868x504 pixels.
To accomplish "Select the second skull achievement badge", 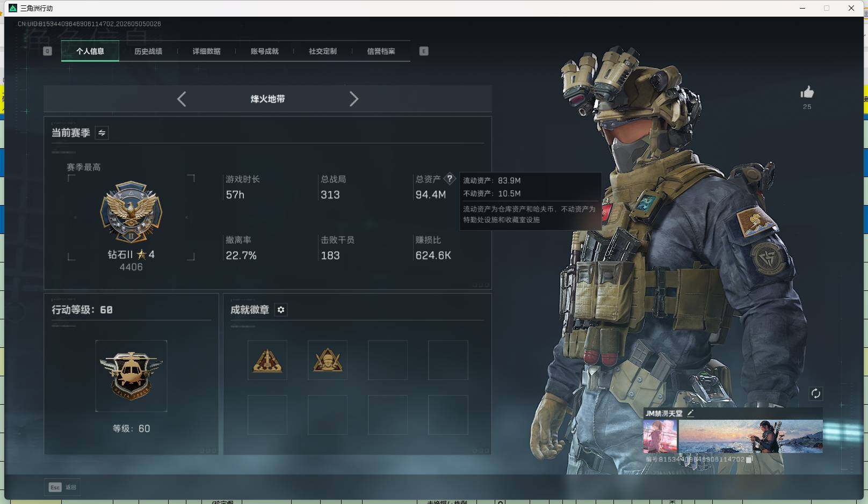I will [x=328, y=360].
